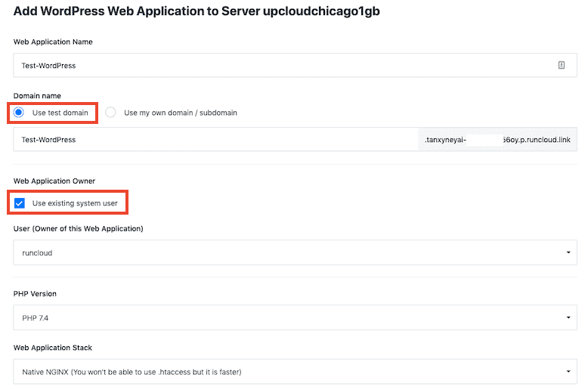This screenshot has height=390, width=588.
Task: Click the Web Application Name label
Action: point(53,42)
